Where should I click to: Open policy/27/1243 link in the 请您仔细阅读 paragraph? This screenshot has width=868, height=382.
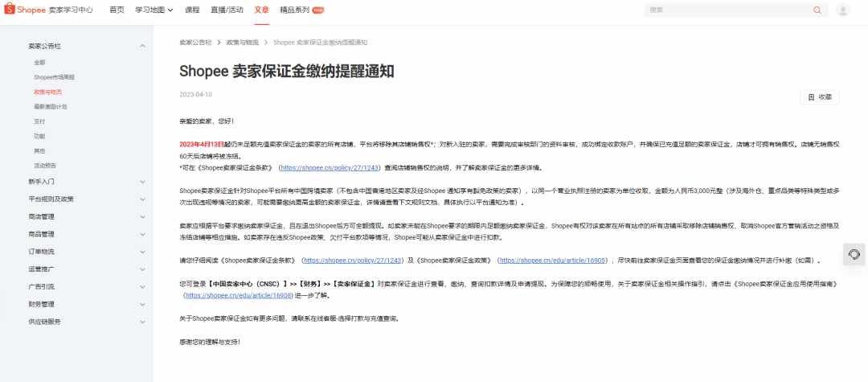tap(353, 260)
